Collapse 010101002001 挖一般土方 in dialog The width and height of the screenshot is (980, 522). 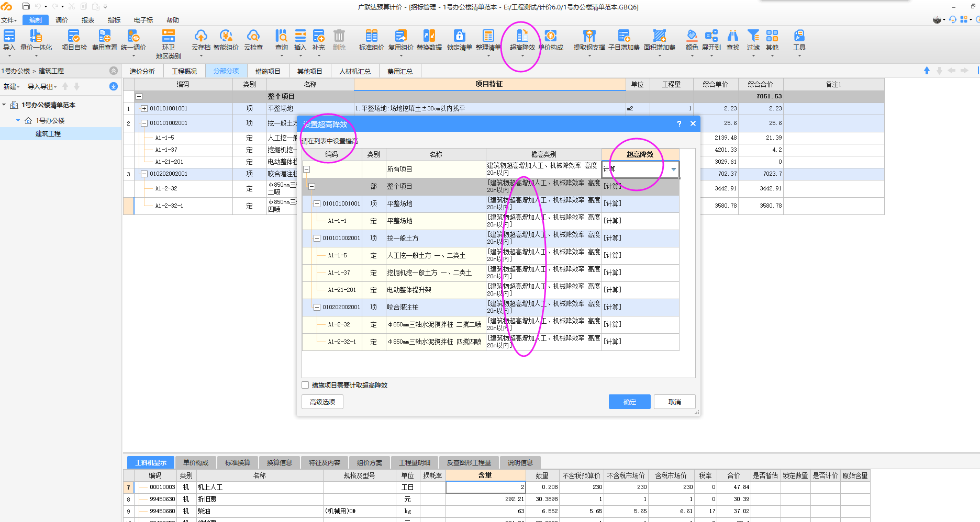click(x=317, y=239)
